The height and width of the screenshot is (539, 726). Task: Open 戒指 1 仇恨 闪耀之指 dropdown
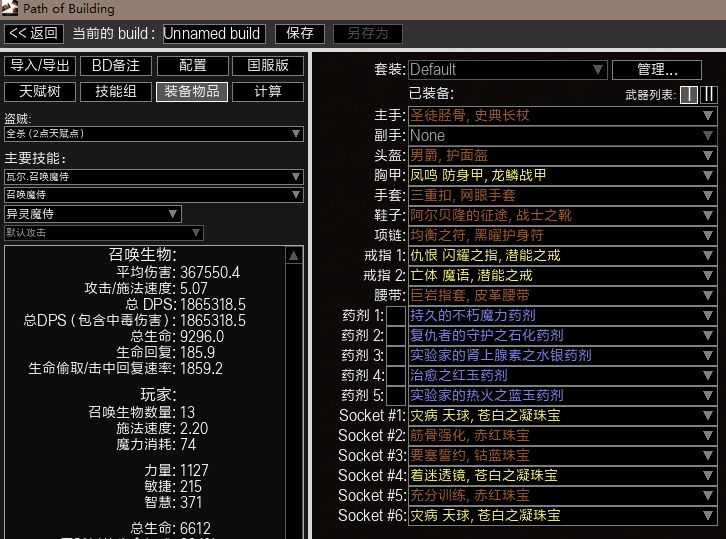pyautogui.click(x=563, y=256)
